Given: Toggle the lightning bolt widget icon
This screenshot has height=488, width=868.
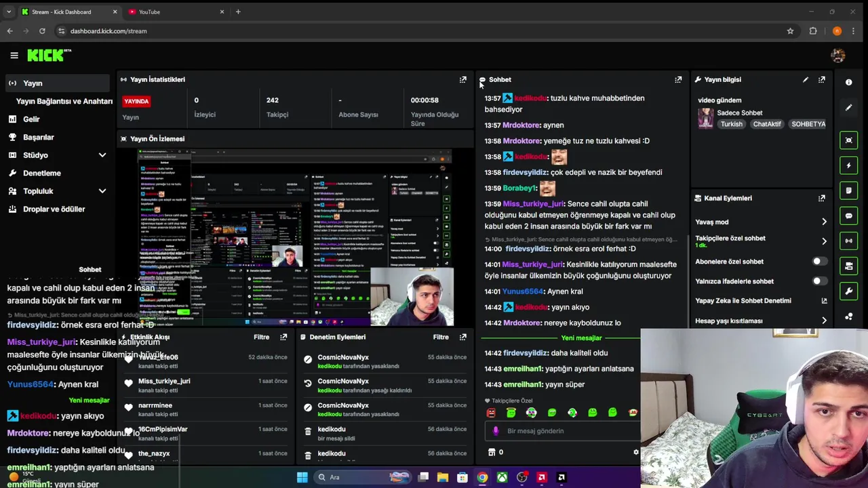Looking at the screenshot, I should tap(848, 165).
